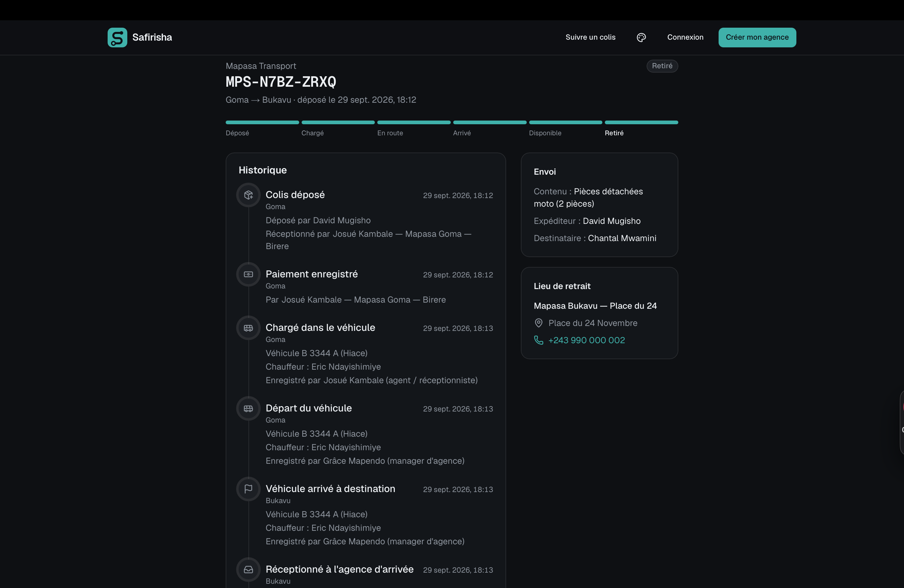Click the Safirisha brand name

[152, 37]
